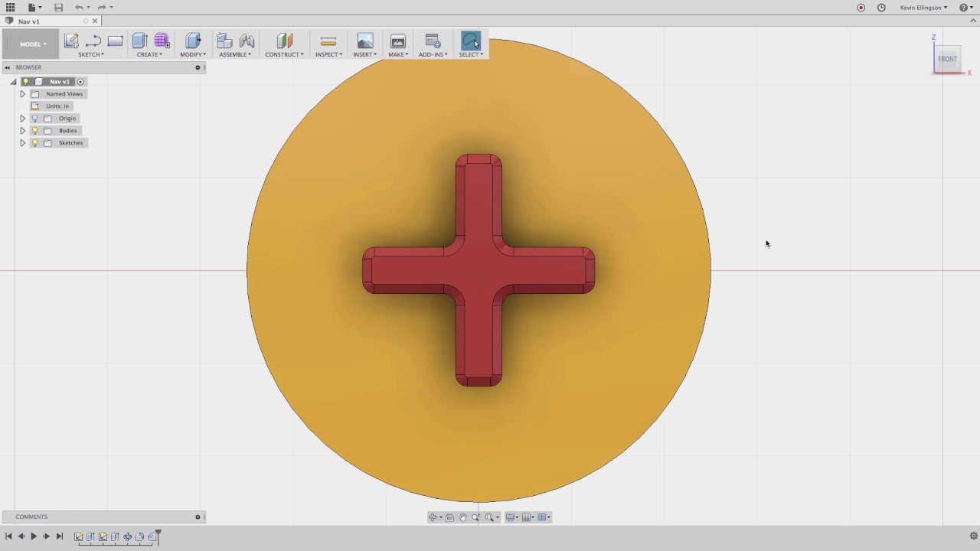The height and width of the screenshot is (551, 980).
Task: Expand the Named Views folder
Action: coord(22,94)
